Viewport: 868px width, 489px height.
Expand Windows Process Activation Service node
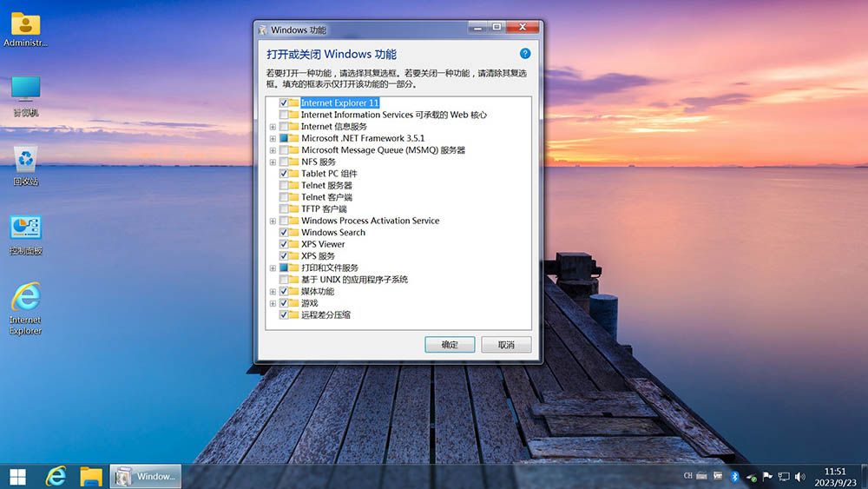click(273, 221)
